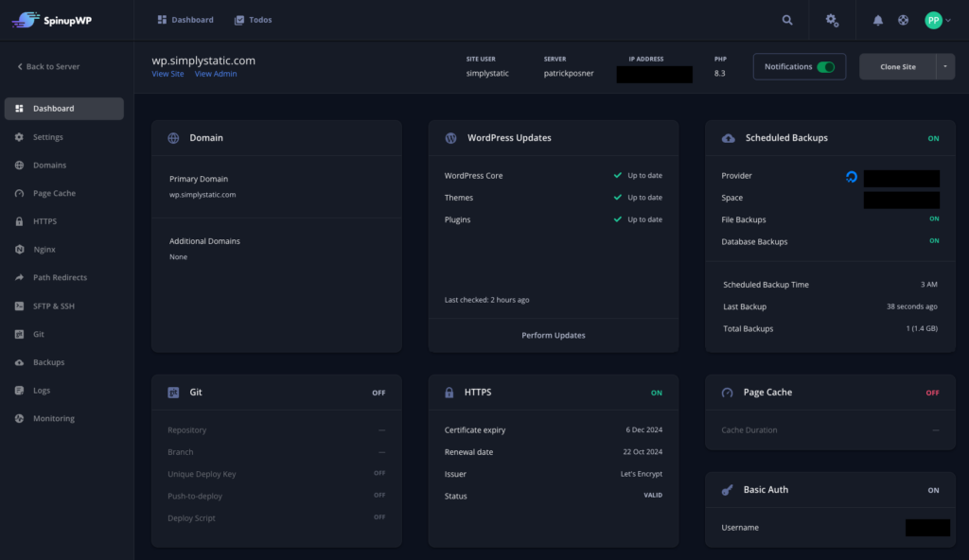Click the sidebar Nginx hexagon icon
969x560 pixels.
[x=19, y=249]
